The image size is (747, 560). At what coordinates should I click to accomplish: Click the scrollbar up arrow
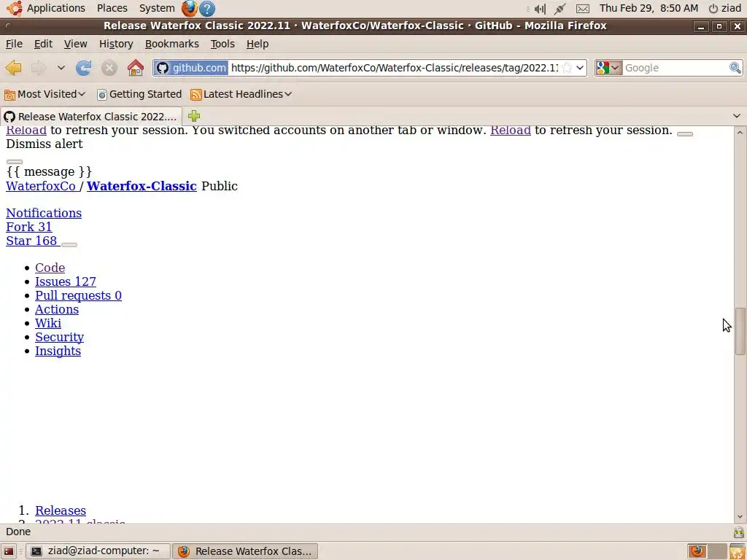740,132
